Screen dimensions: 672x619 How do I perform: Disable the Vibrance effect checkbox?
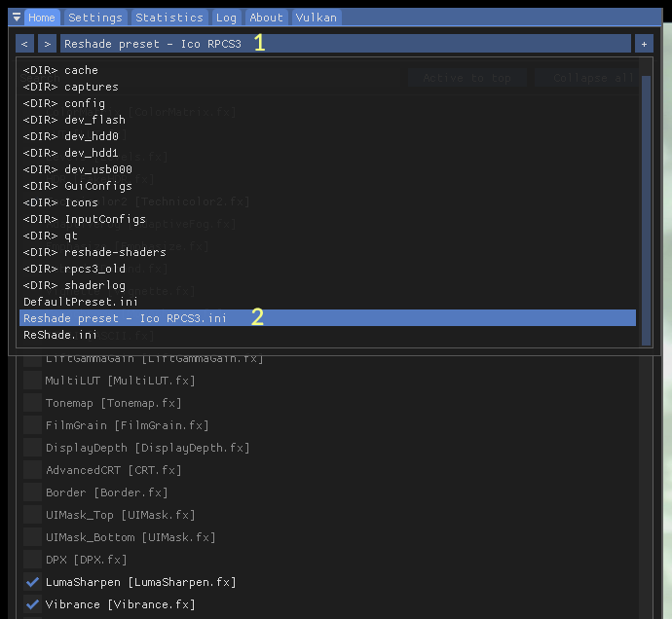32,604
